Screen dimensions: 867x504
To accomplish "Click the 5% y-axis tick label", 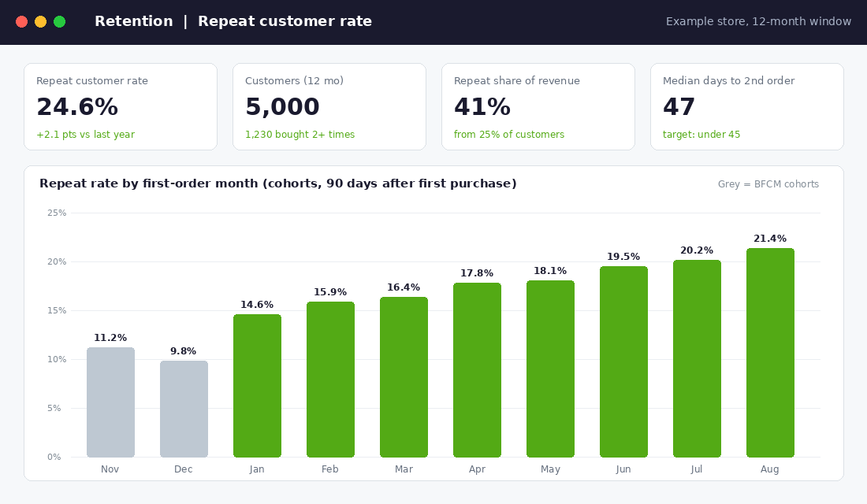I will (54, 408).
